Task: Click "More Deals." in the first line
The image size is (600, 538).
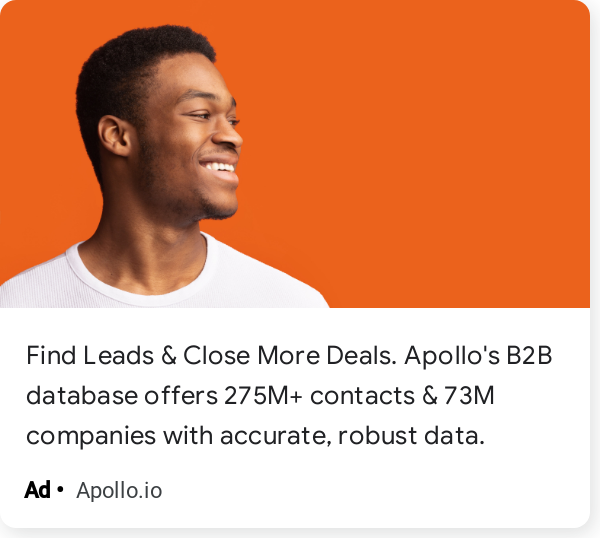Action: (326, 355)
